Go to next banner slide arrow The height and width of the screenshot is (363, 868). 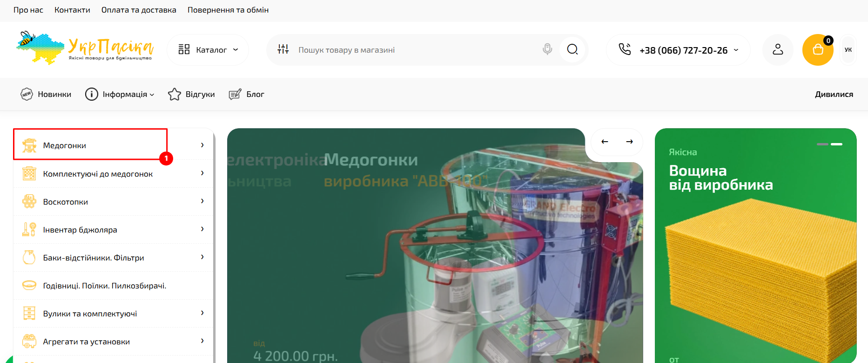[x=629, y=142]
